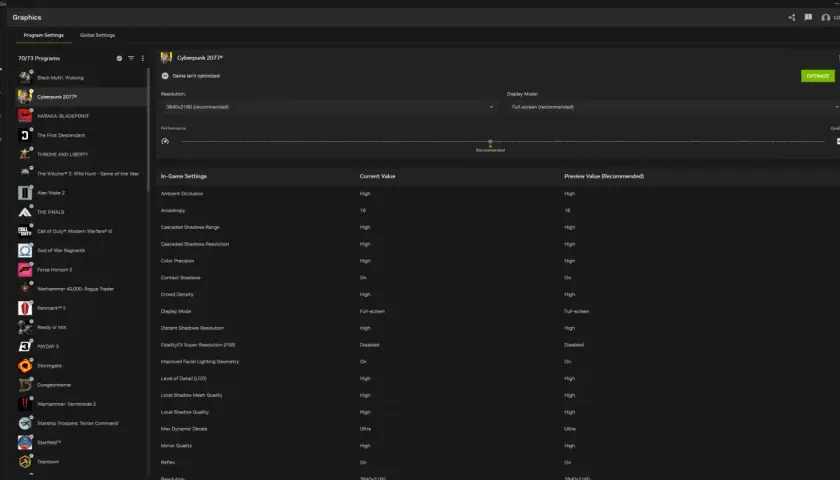The width and height of the screenshot is (840, 480).
Task: Click the Current Value column header
Action: pos(378,176)
